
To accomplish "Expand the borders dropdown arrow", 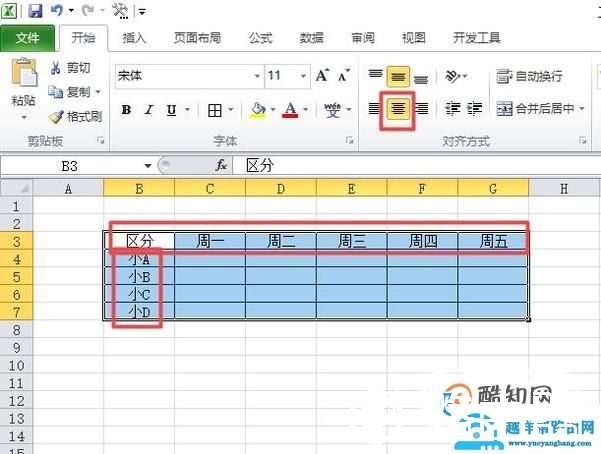I will (x=231, y=110).
